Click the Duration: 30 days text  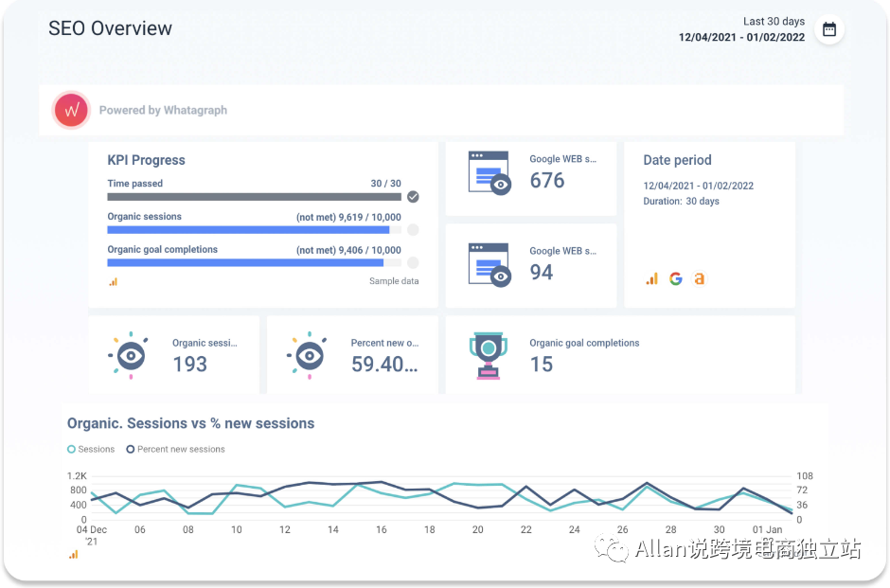[681, 201]
